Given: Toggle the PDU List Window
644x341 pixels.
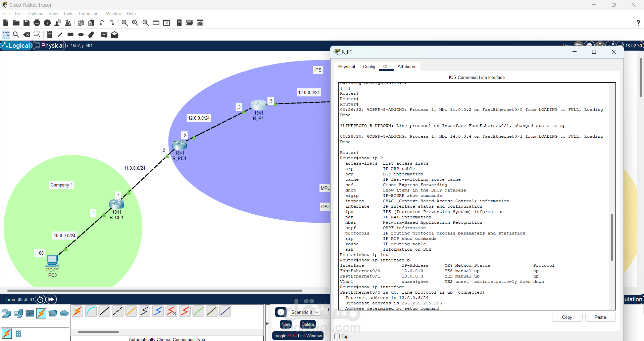Looking at the screenshot, I should [298, 336].
